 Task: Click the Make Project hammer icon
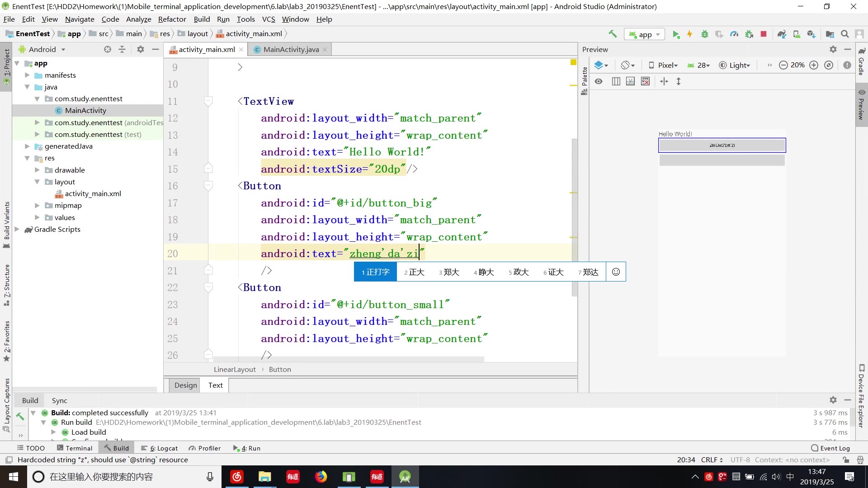coord(613,34)
